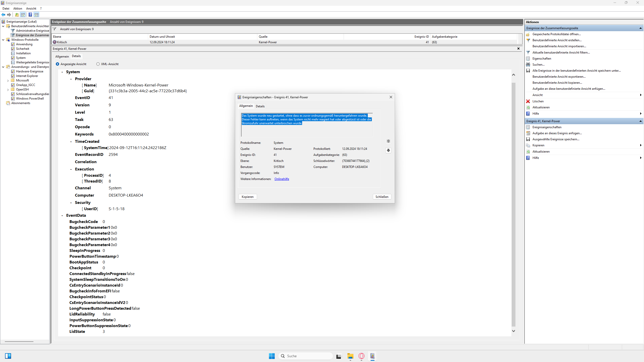Collapse the Ereignis 41, Kernel-Power actions section
The height and width of the screenshot is (362, 644).
pos(640,121)
